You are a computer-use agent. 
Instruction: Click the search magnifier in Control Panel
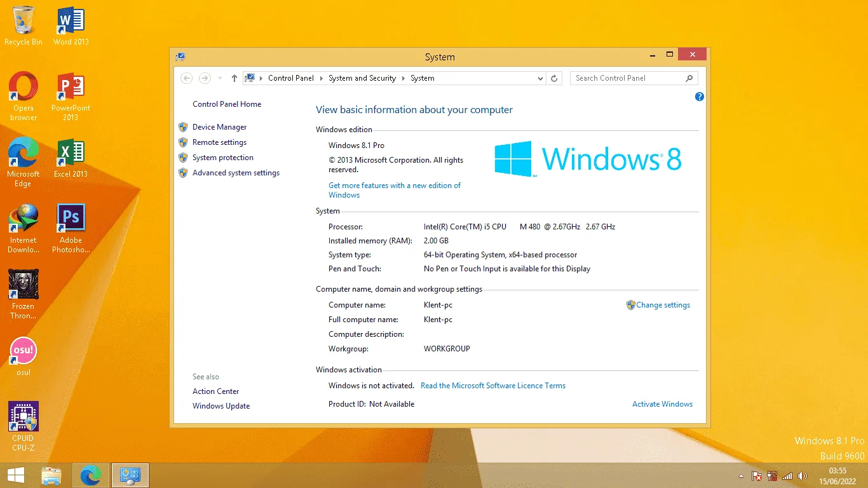[689, 78]
